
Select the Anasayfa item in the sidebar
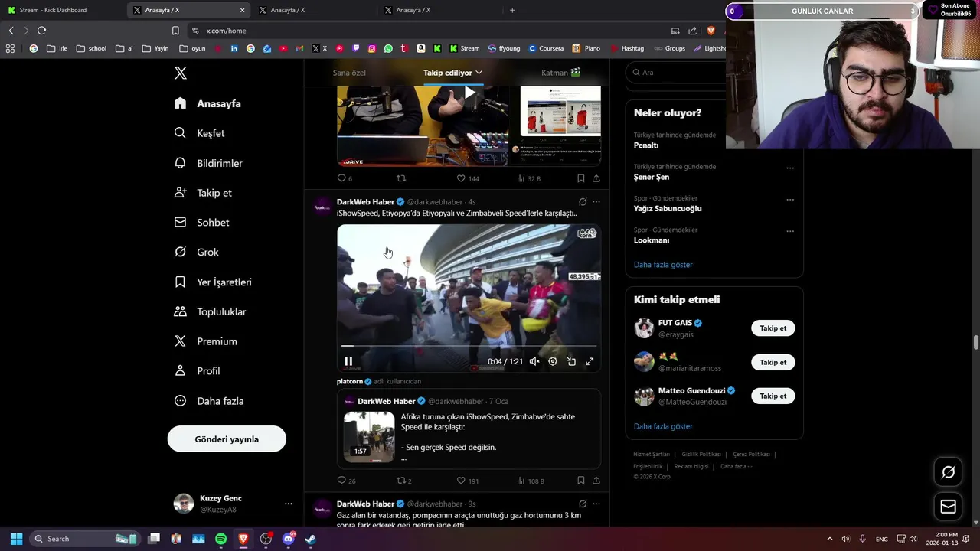207,103
